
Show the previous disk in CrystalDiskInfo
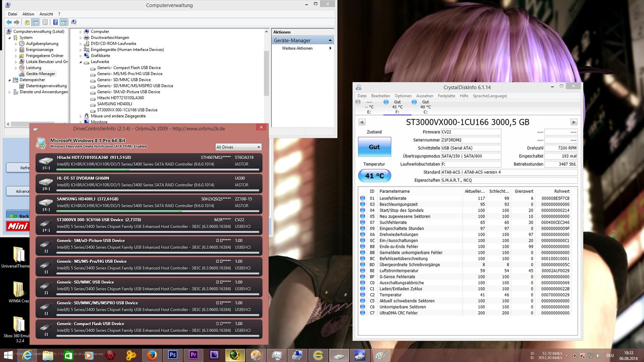pos(362,122)
